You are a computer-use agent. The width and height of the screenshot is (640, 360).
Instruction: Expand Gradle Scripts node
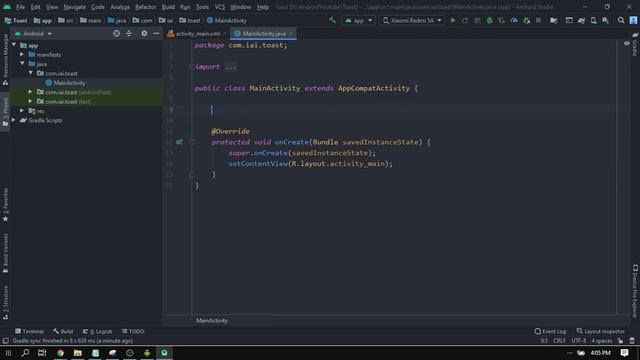[14, 120]
